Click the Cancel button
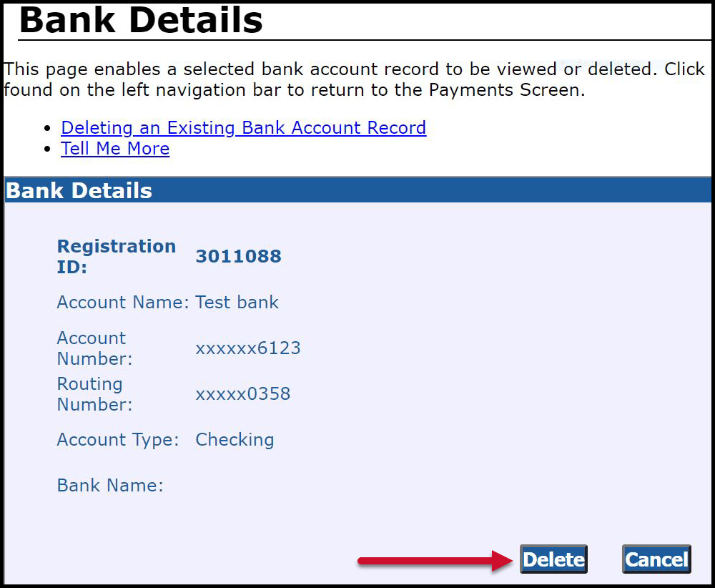This screenshot has height=588, width=715. 655,559
